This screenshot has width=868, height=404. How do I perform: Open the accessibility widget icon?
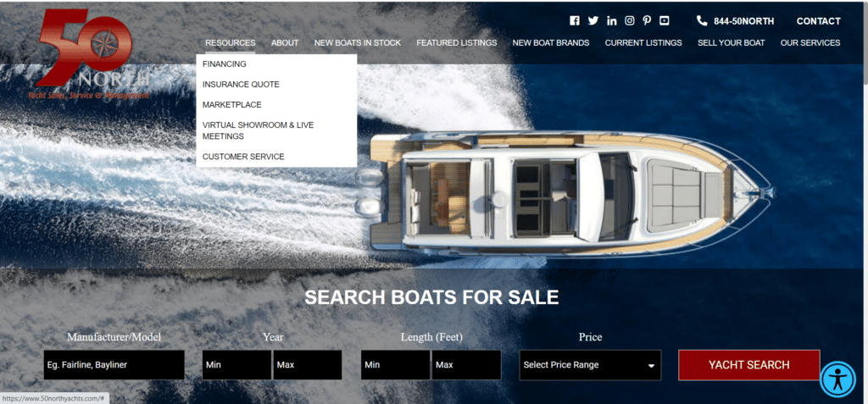pyautogui.click(x=837, y=379)
